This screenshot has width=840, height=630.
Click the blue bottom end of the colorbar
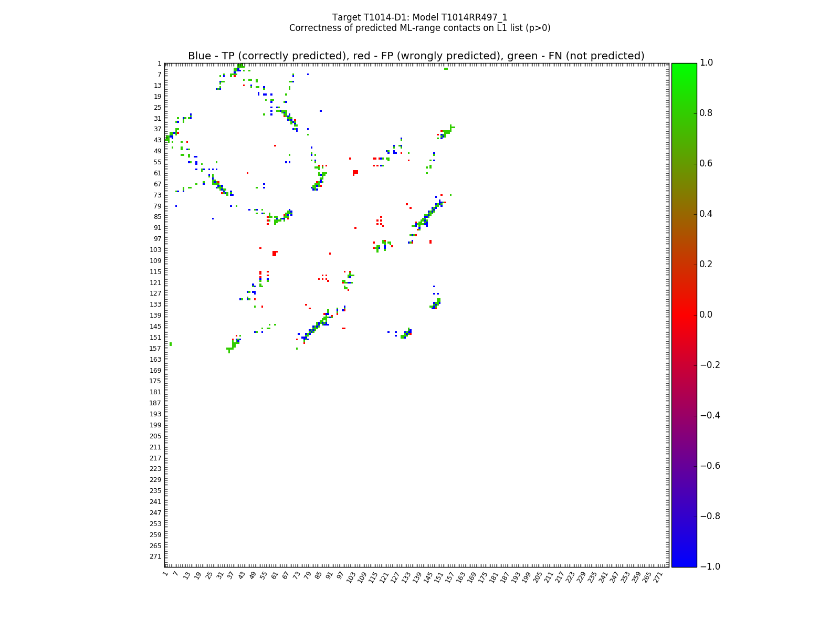point(684,563)
